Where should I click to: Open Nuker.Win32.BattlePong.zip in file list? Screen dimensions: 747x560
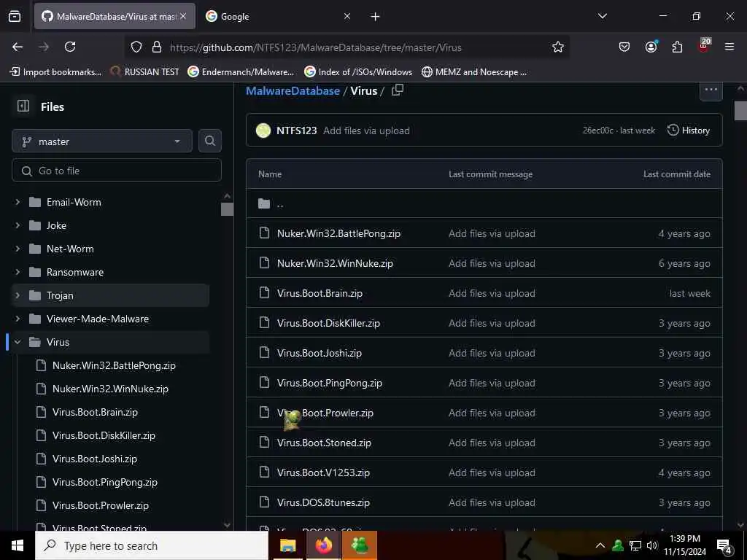(x=338, y=233)
